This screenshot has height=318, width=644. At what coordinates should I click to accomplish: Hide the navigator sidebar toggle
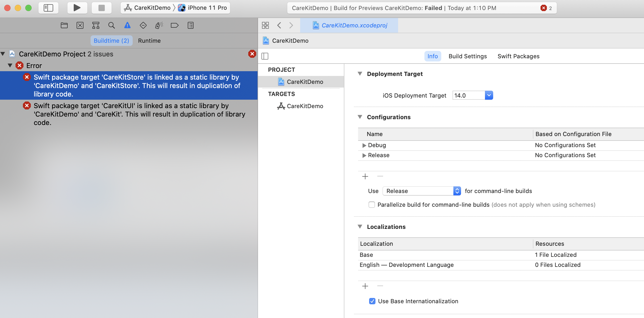pos(48,8)
